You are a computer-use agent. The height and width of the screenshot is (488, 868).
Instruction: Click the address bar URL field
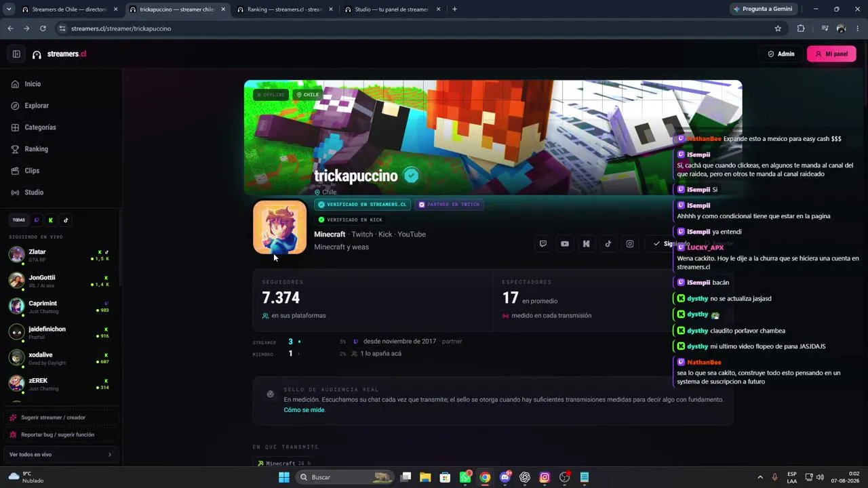coord(414,28)
